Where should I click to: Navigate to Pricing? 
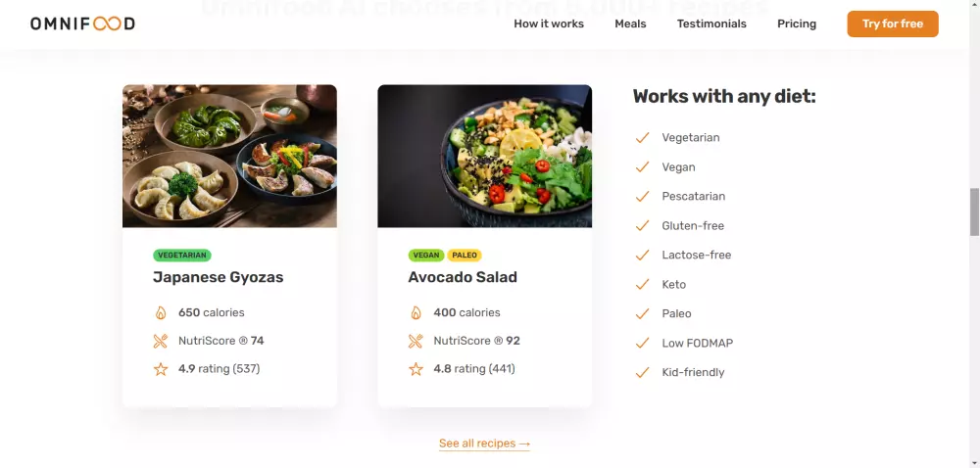[x=797, y=23]
